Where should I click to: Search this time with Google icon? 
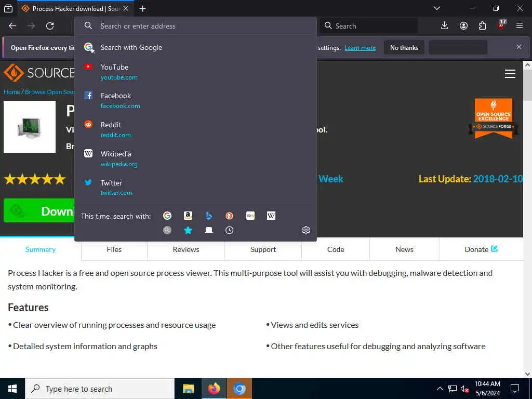pyautogui.click(x=167, y=216)
